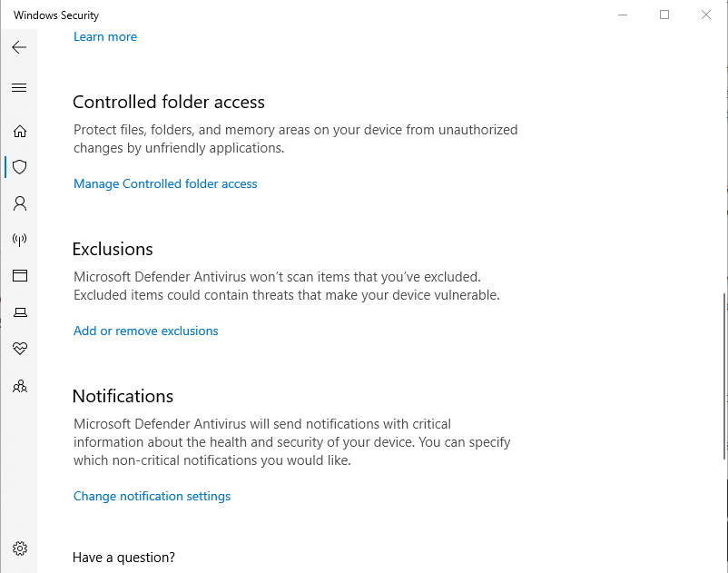728x573 pixels.
Task: Open the hamburger navigation menu
Action: tap(19, 88)
